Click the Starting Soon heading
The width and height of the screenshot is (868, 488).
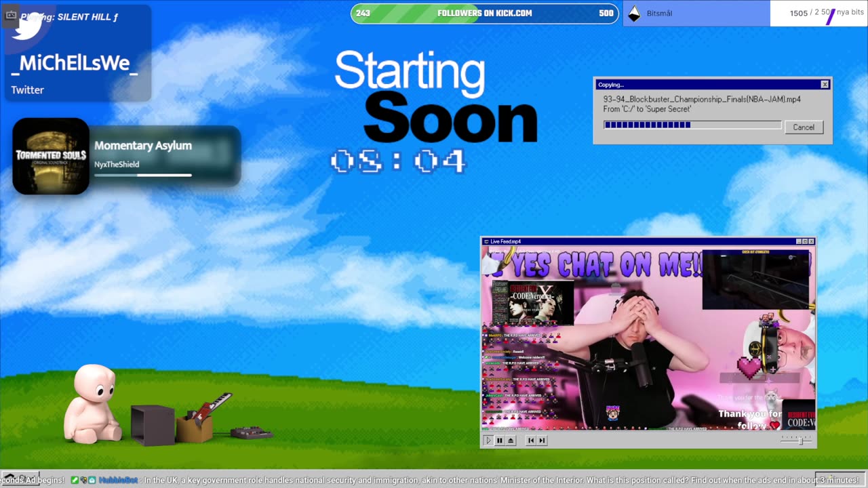click(436, 97)
